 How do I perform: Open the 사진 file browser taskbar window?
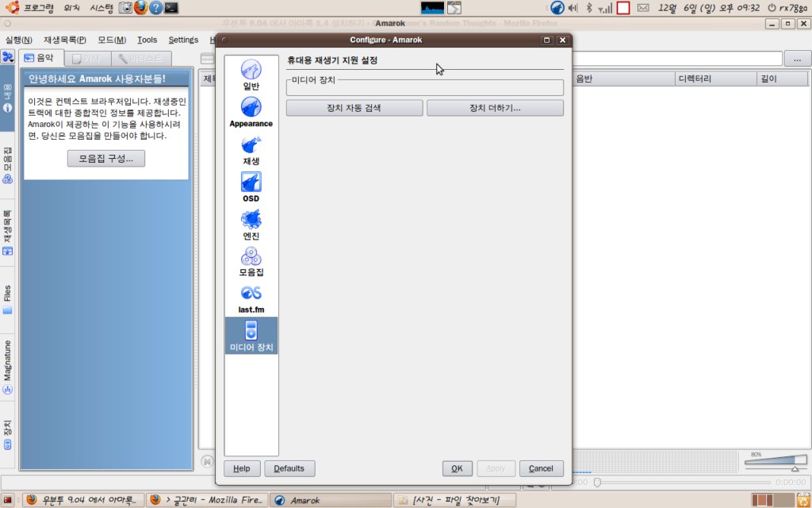click(x=454, y=500)
